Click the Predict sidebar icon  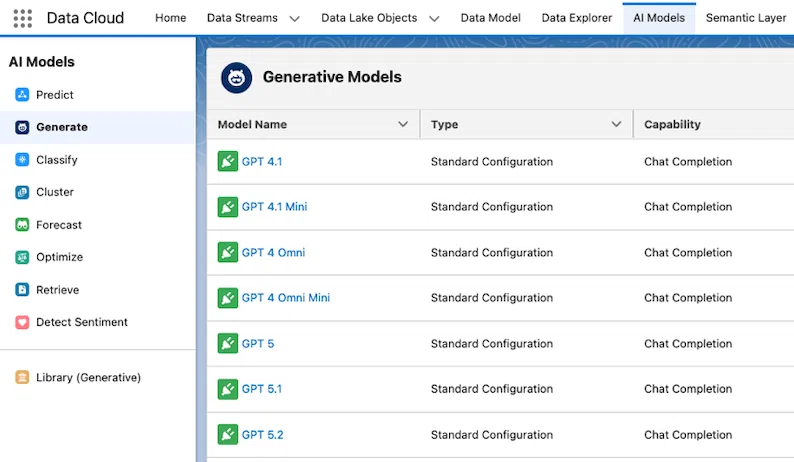pyautogui.click(x=22, y=95)
